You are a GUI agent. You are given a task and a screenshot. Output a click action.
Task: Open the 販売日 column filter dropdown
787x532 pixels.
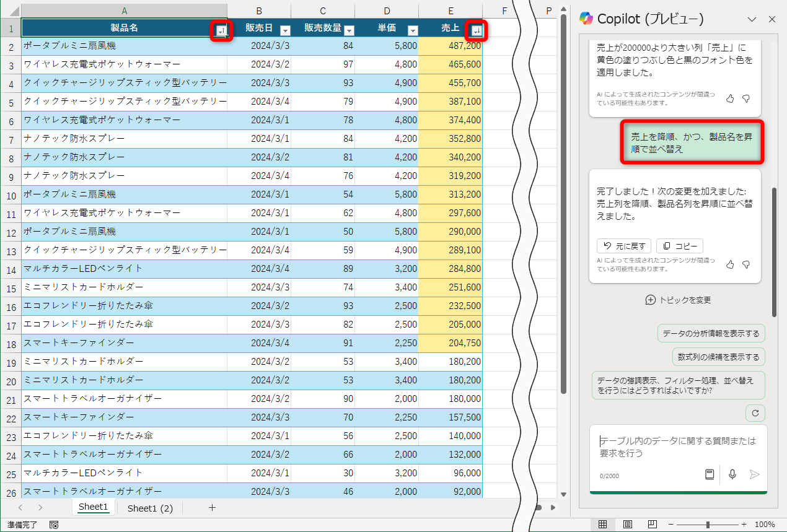[x=285, y=28]
